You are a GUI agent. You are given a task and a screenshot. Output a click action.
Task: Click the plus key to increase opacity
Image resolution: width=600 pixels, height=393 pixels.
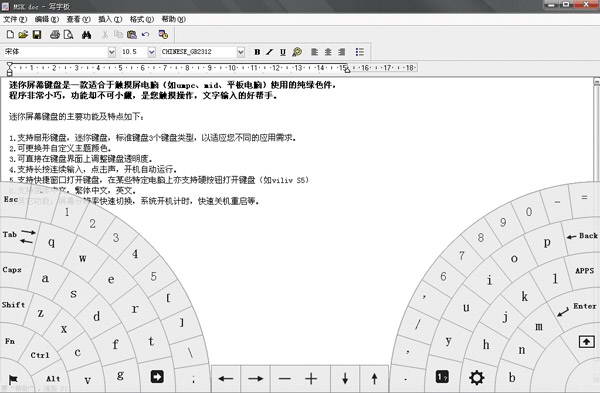tap(311, 379)
